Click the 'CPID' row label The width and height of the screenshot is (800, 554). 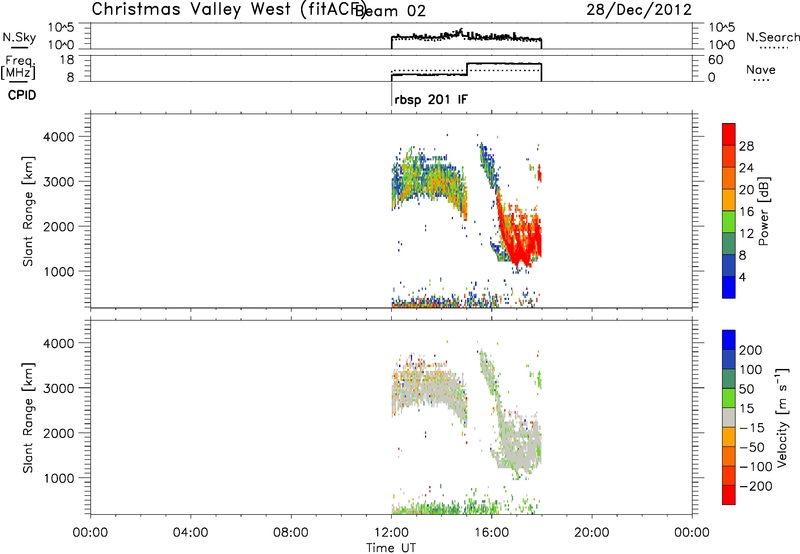point(22,95)
